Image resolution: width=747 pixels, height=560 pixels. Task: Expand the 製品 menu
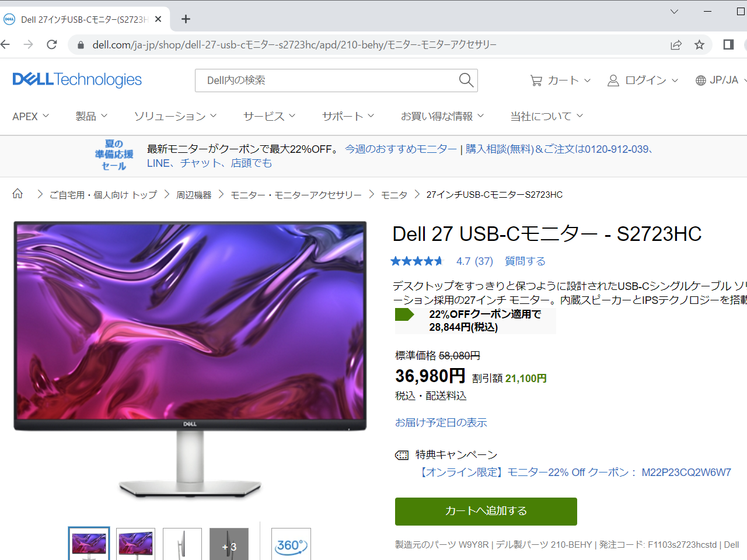92,116
